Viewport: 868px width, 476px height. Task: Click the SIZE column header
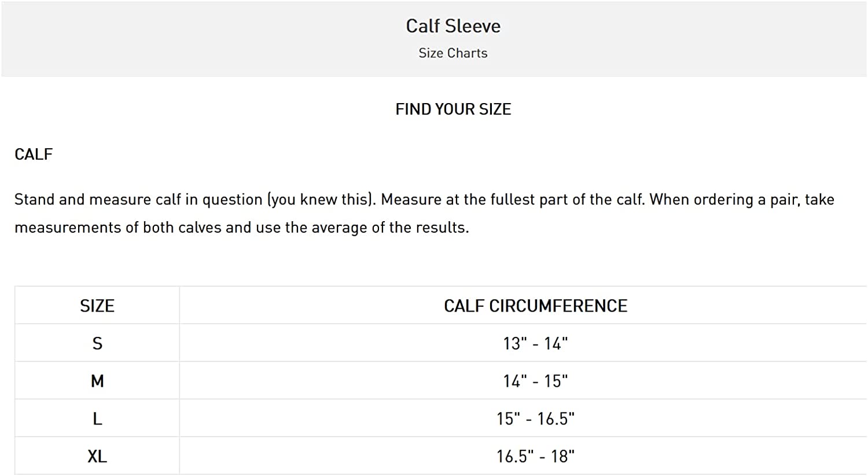click(x=97, y=306)
